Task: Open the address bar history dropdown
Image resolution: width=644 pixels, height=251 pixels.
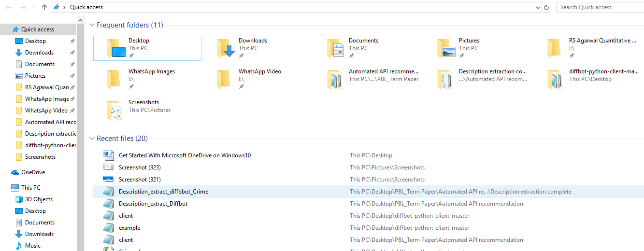Action: (x=538, y=7)
